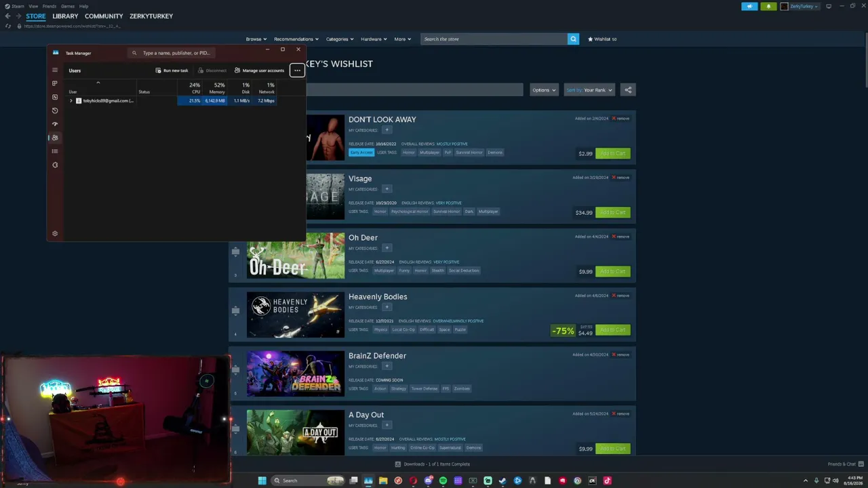Click Manage user accounts in Task Manager
Image resolution: width=868 pixels, height=488 pixels.
[x=259, y=70]
